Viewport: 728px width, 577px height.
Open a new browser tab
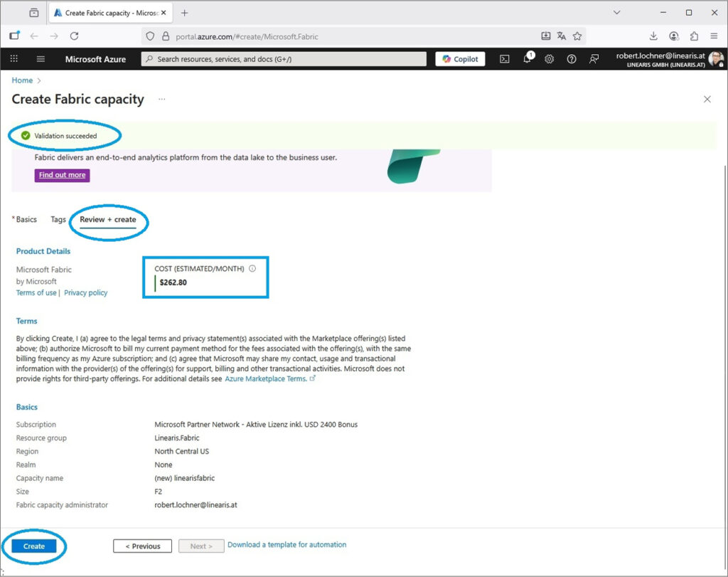pos(184,13)
